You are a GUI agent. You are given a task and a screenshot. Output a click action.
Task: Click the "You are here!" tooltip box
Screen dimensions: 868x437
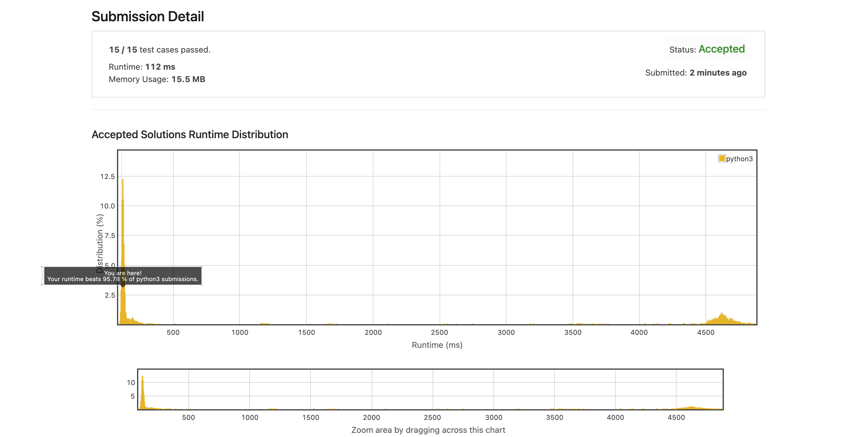tap(123, 276)
